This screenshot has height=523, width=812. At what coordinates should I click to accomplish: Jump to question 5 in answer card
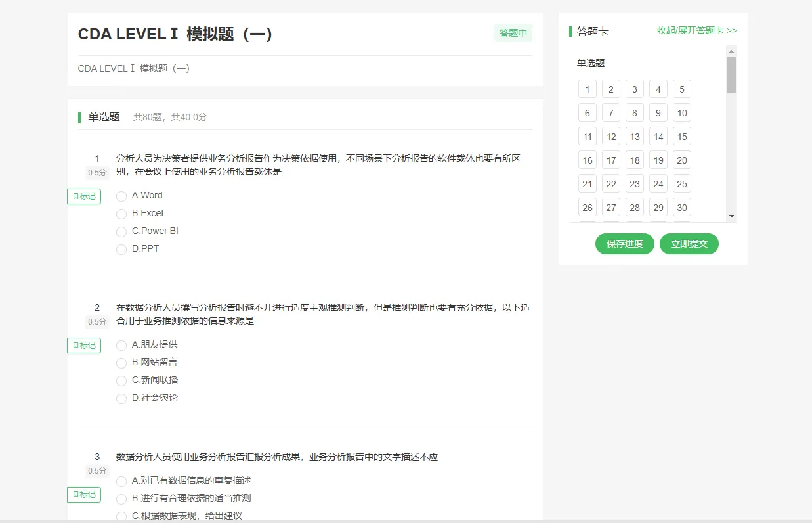(x=681, y=89)
